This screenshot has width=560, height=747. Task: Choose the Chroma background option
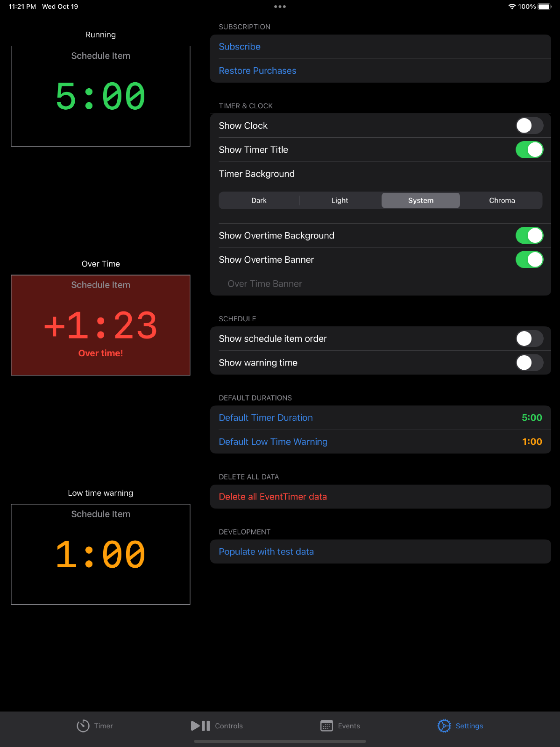502,200
